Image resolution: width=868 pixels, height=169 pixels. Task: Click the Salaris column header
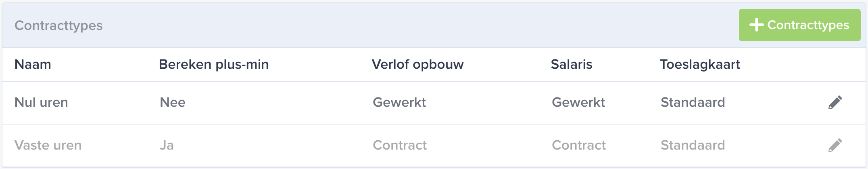572,64
